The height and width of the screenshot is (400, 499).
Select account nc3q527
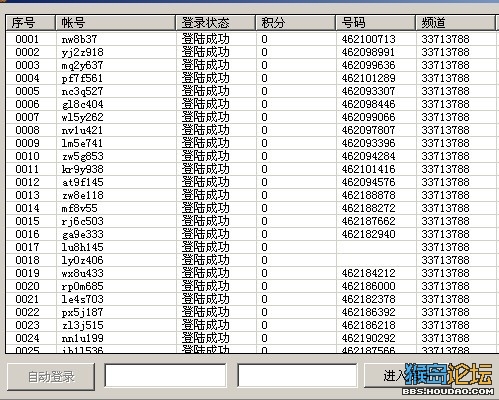[82, 91]
